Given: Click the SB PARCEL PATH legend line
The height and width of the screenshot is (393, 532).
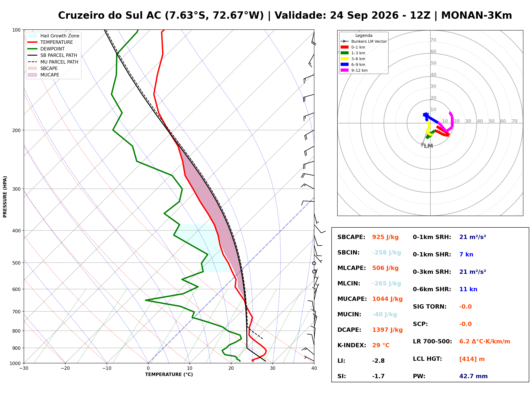Looking at the screenshot, I should point(32,55).
